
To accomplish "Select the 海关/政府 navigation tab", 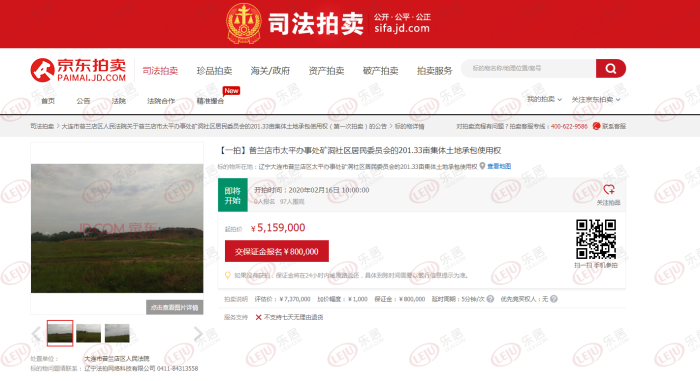I will [270, 71].
